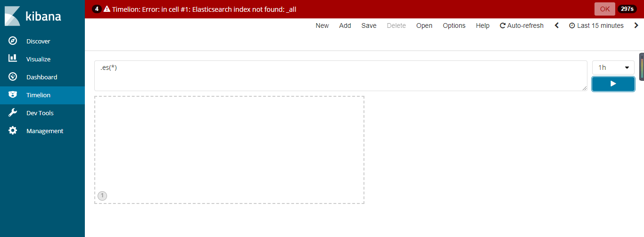Click the cell number 1 badge
The image size is (644, 237).
coord(102,195)
